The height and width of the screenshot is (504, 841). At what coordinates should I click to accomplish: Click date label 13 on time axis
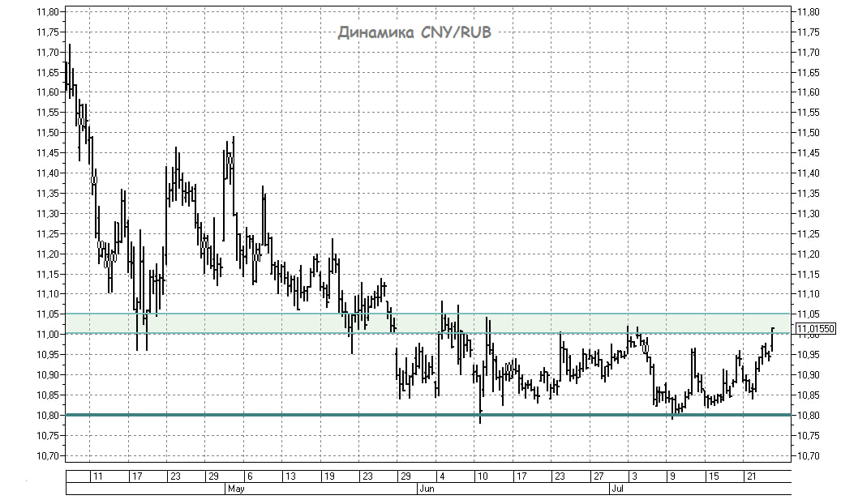(x=290, y=476)
